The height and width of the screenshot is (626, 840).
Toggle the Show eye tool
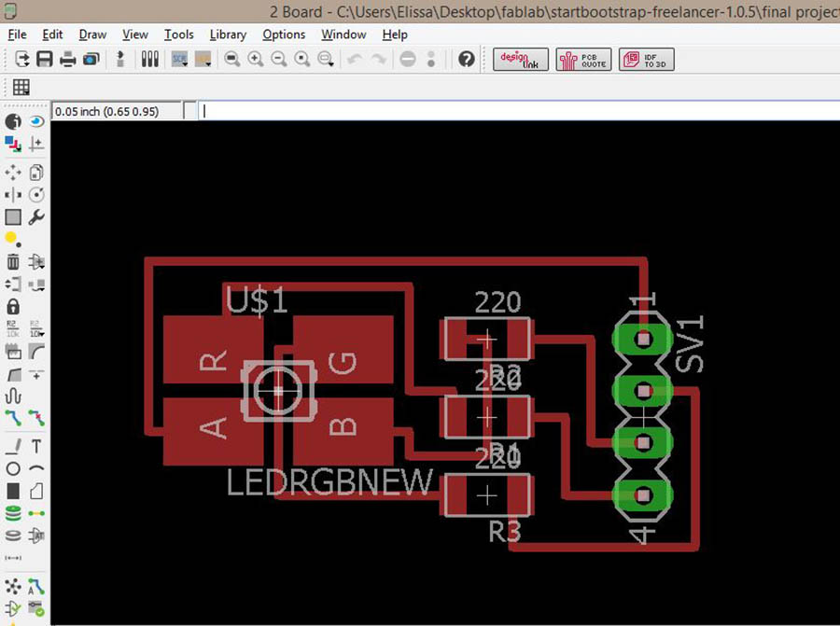pyautogui.click(x=36, y=122)
